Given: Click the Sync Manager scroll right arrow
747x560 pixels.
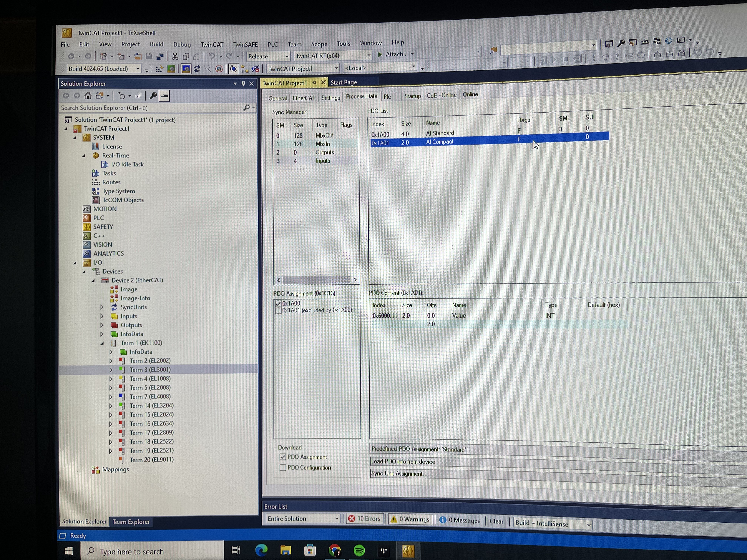Looking at the screenshot, I should coord(355,279).
